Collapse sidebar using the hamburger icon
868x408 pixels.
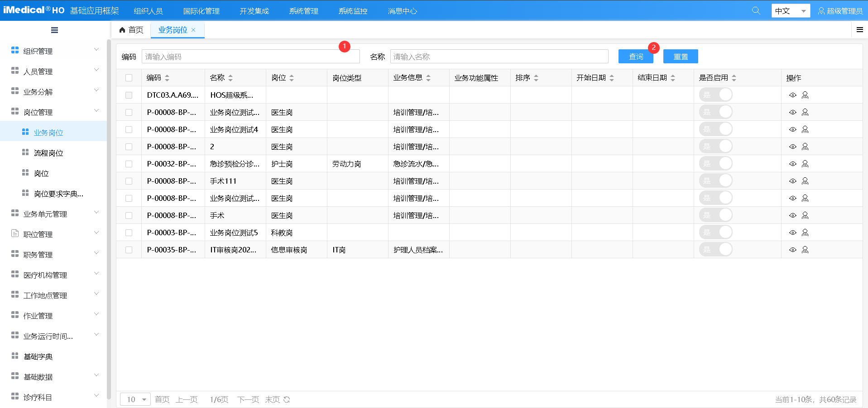(54, 30)
